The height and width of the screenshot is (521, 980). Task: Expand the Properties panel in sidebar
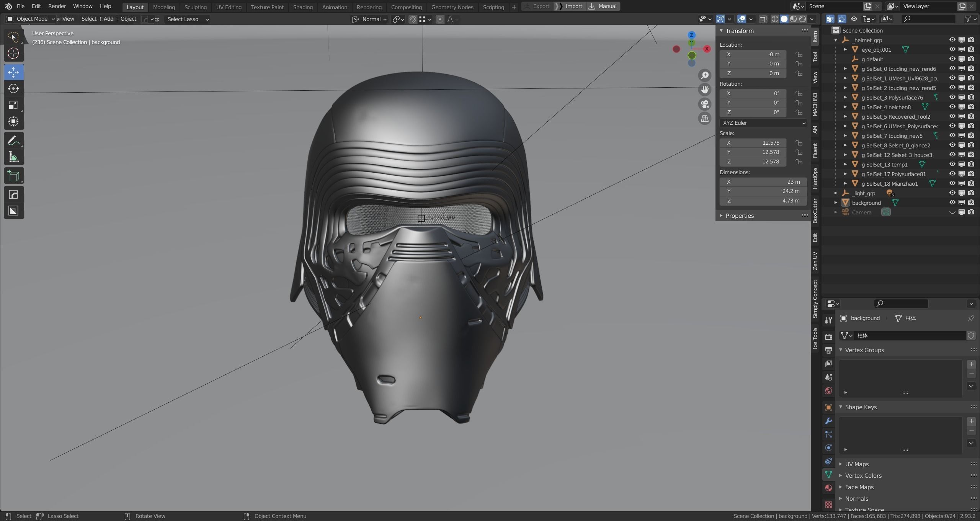click(721, 216)
